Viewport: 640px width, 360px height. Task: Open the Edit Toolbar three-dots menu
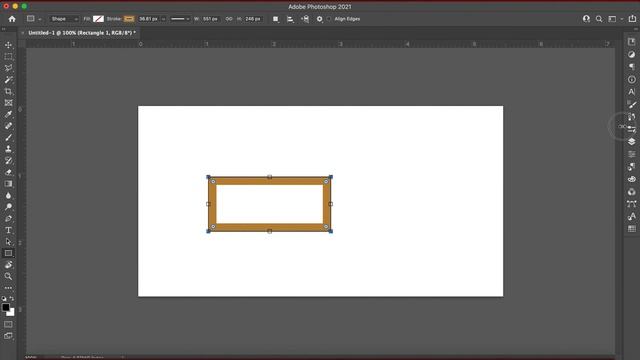[x=8, y=288]
